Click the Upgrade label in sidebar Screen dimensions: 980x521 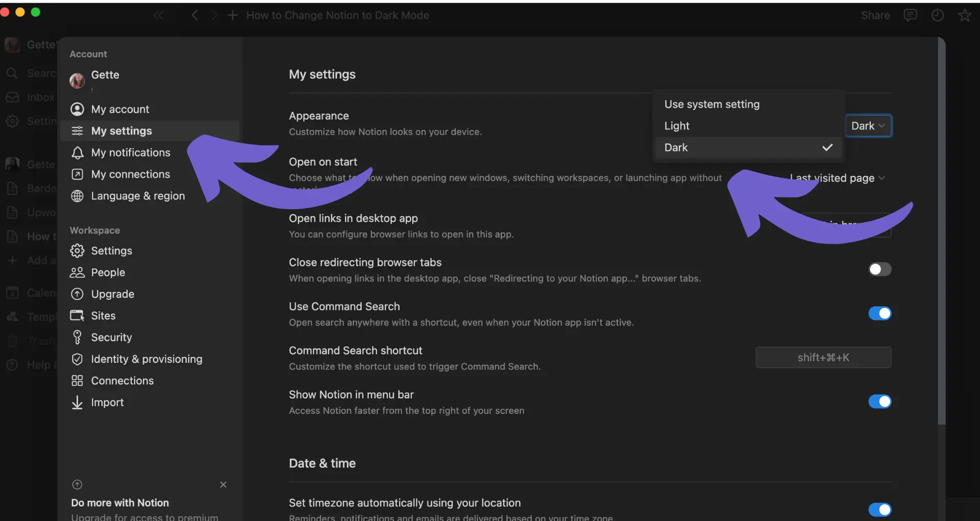113,294
